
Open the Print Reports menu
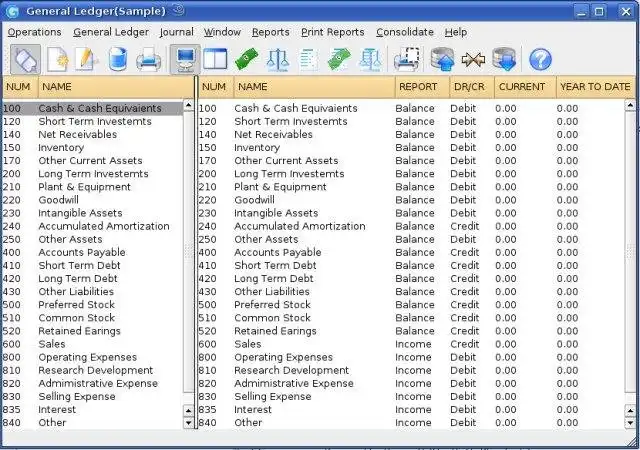click(x=333, y=32)
